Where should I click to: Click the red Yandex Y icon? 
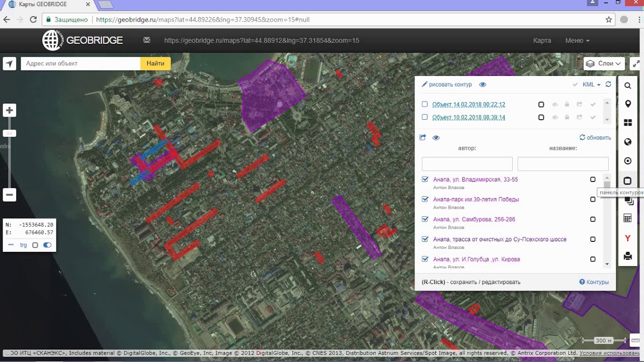[627, 238]
